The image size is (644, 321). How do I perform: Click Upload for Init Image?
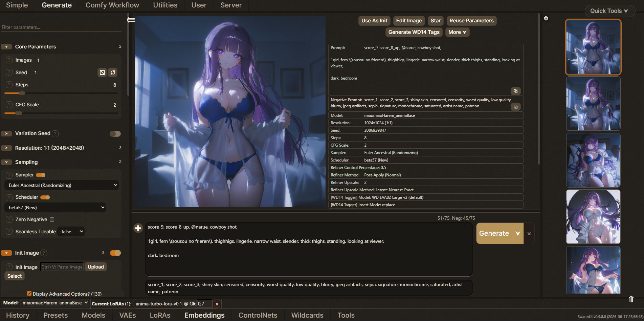tap(96, 267)
